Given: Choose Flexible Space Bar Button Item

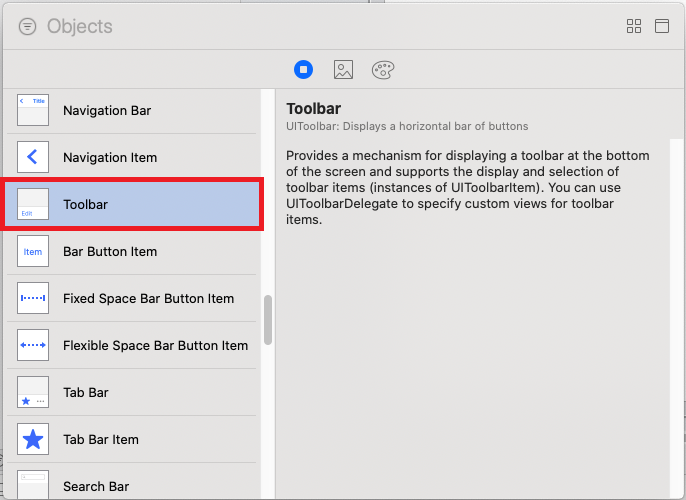Looking at the screenshot, I should click(x=155, y=345).
